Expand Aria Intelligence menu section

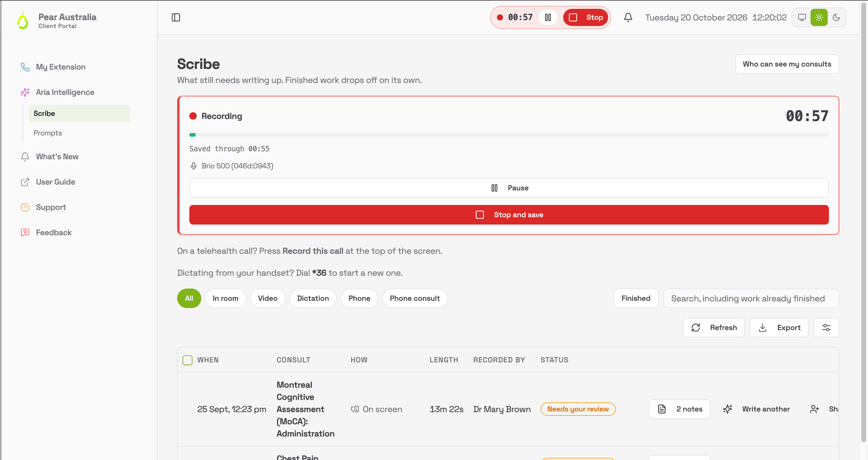[65, 92]
